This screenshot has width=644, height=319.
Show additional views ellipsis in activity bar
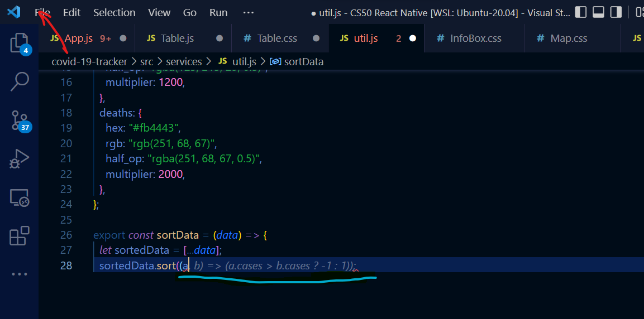tap(20, 274)
